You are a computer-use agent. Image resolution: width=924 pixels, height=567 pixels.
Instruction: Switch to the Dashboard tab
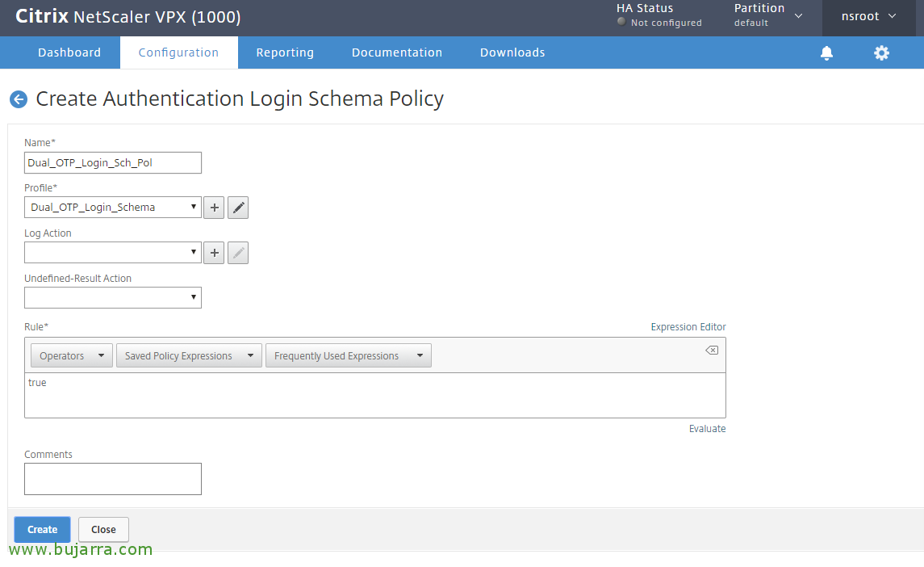(x=69, y=52)
